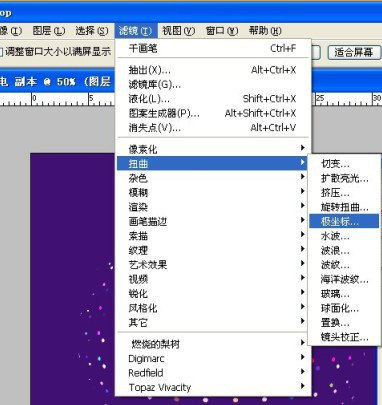Open the Digimarc plugin submenu
Viewport: 382px width, 405px height.
tap(213, 358)
